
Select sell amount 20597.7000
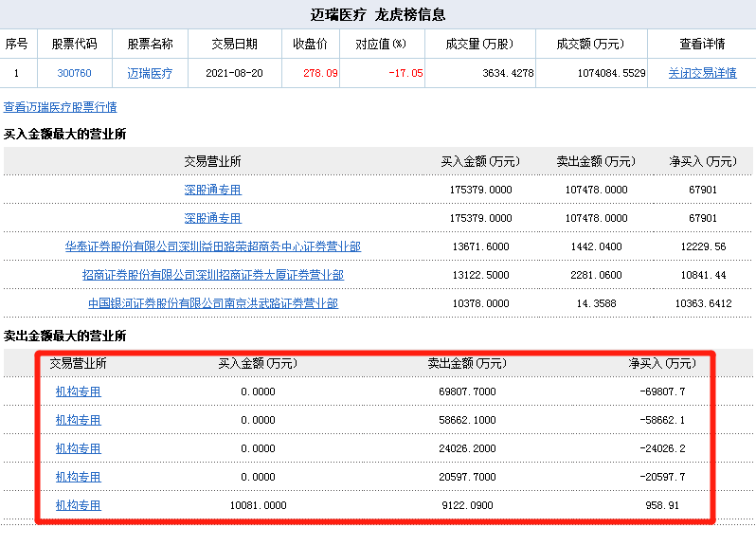pos(467,477)
